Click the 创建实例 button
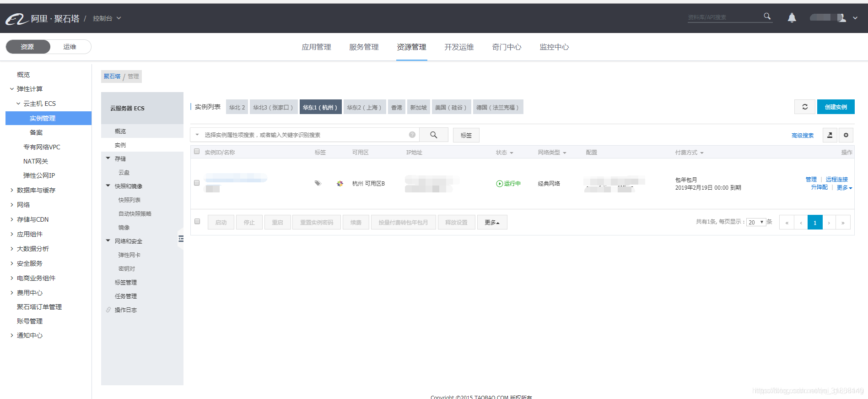868x399 pixels. 836,107
